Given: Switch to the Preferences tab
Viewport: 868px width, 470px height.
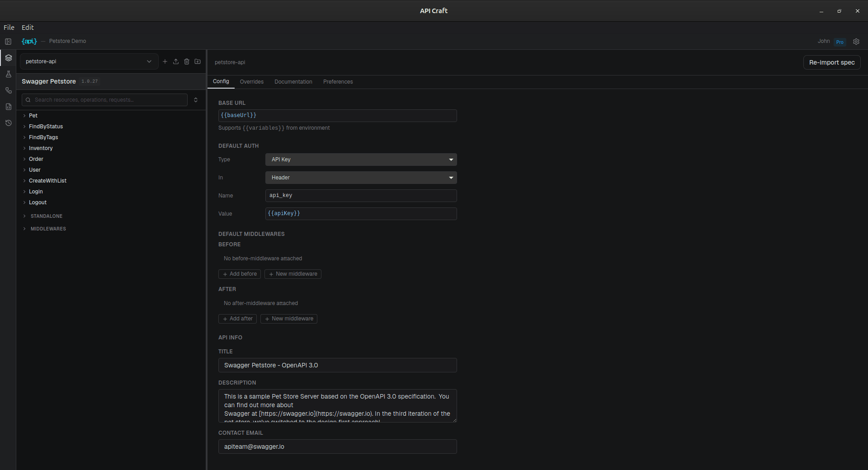Looking at the screenshot, I should [x=338, y=82].
